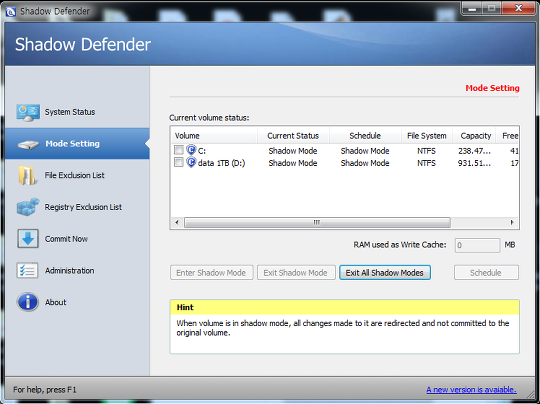Viewport: 540px width, 404px height.
Task: Open the 'A new version is available' link
Action: pyautogui.click(x=471, y=390)
